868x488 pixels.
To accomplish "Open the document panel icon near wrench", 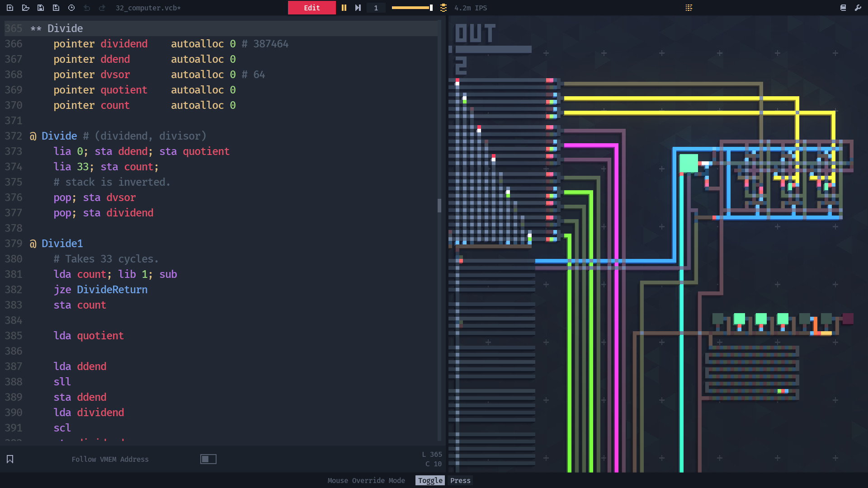I will point(843,8).
